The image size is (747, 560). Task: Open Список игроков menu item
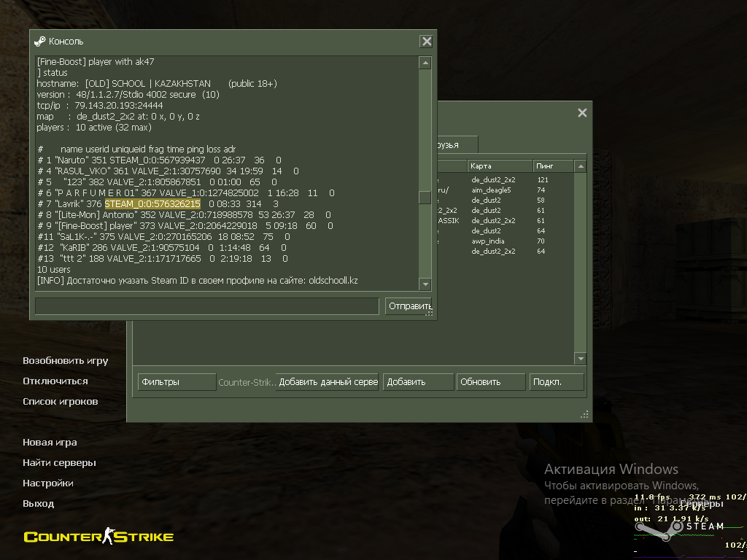tap(60, 402)
